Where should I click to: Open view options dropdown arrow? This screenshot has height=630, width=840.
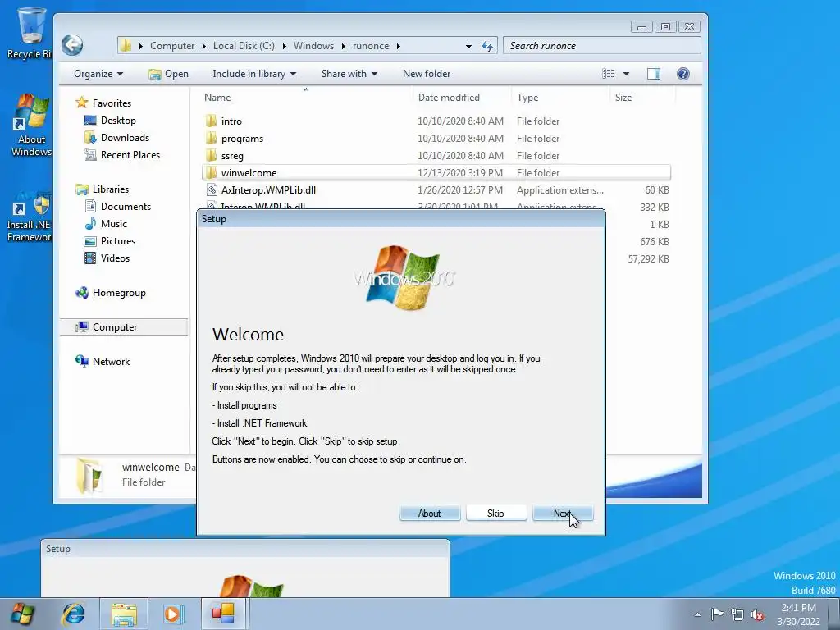[626, 74]
